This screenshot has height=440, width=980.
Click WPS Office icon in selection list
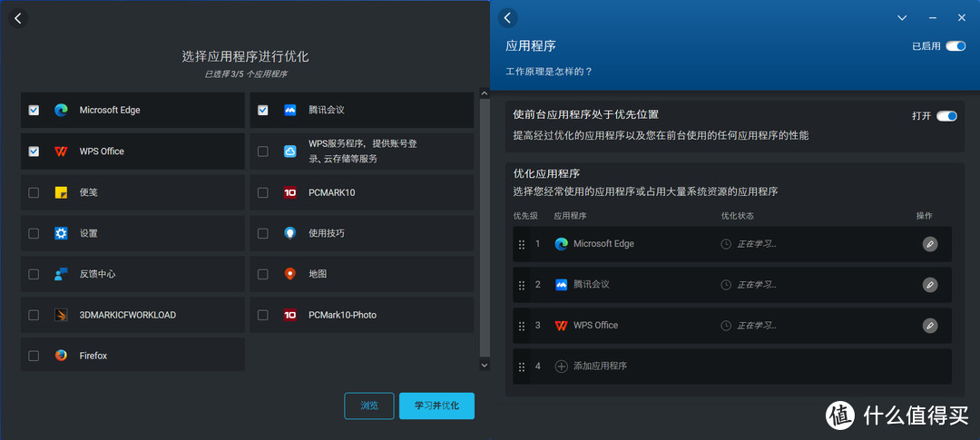pyautogui.click(x=61, y=152)
